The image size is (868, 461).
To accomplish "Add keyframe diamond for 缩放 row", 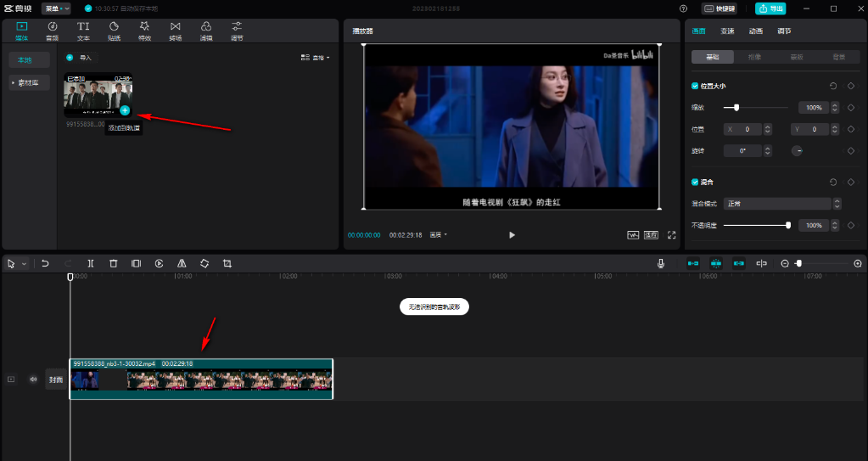I will [x=851, y=108].
